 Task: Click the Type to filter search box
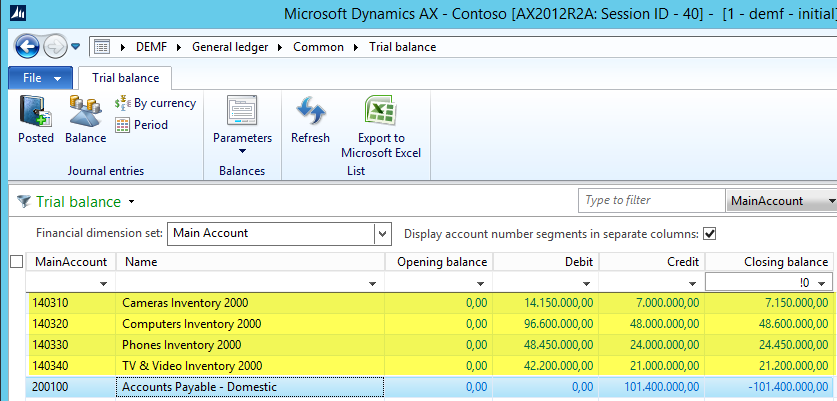click(651, 201)
